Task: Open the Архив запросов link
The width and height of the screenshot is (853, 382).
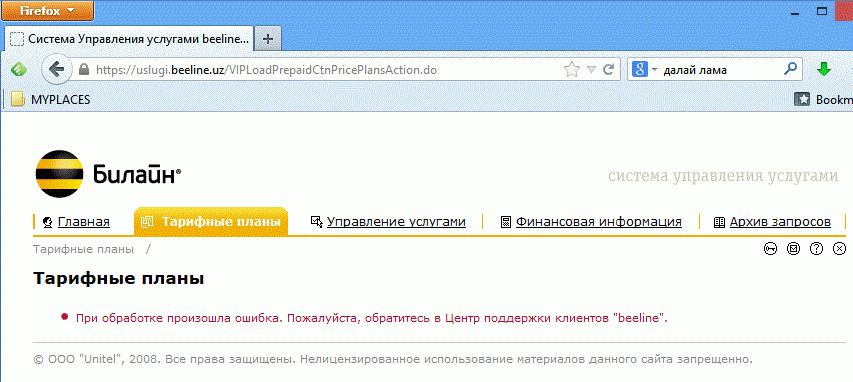Action: [780, 221]
